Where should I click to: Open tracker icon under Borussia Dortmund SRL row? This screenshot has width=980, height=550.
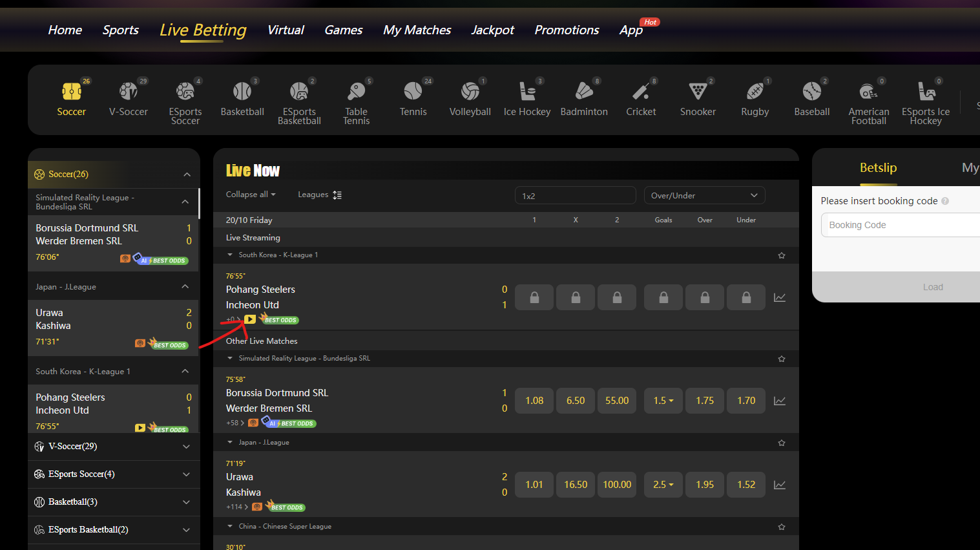tap(253, 423)
